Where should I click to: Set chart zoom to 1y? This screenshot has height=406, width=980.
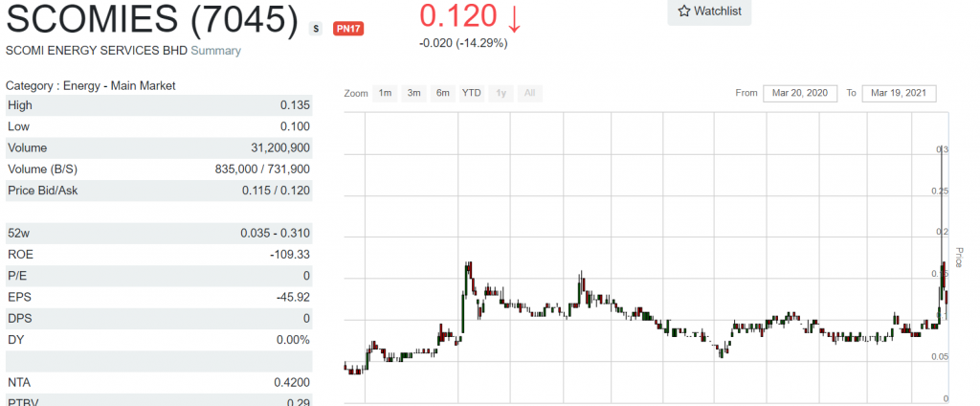click(x=501, y=93)
